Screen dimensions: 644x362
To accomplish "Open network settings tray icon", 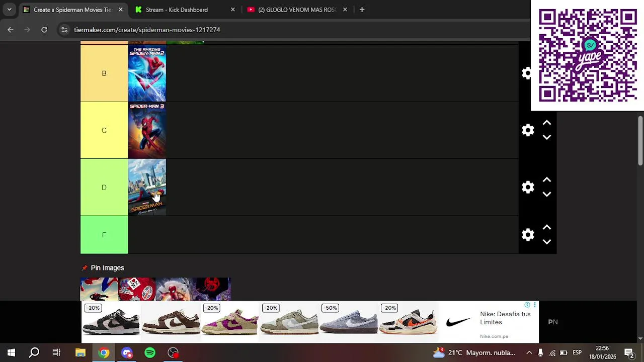I will click(552, 353).
